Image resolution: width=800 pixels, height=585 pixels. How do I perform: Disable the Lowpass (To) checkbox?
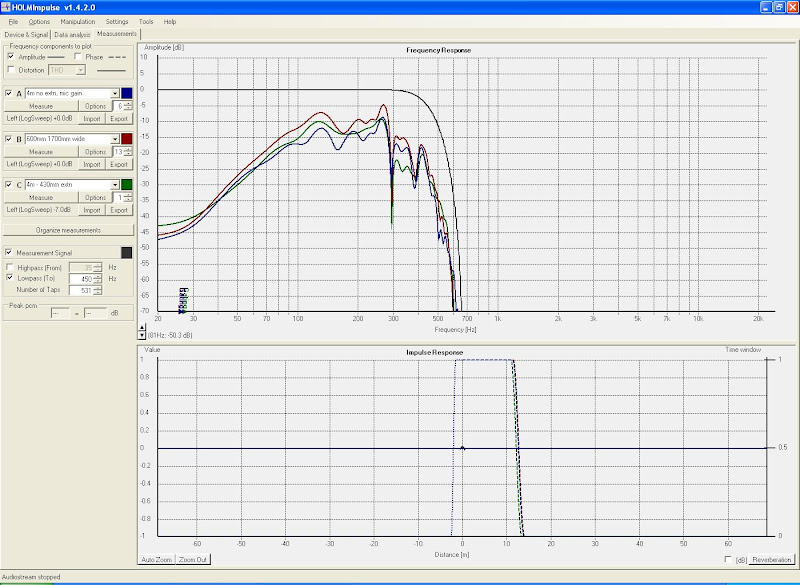pyautogui.click(x=10, y=278)
